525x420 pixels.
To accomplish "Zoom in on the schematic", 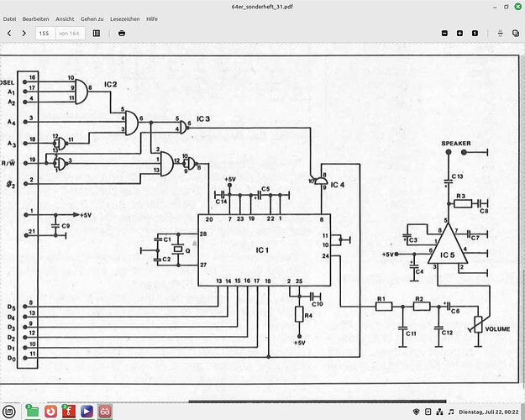I will point(459,33).
